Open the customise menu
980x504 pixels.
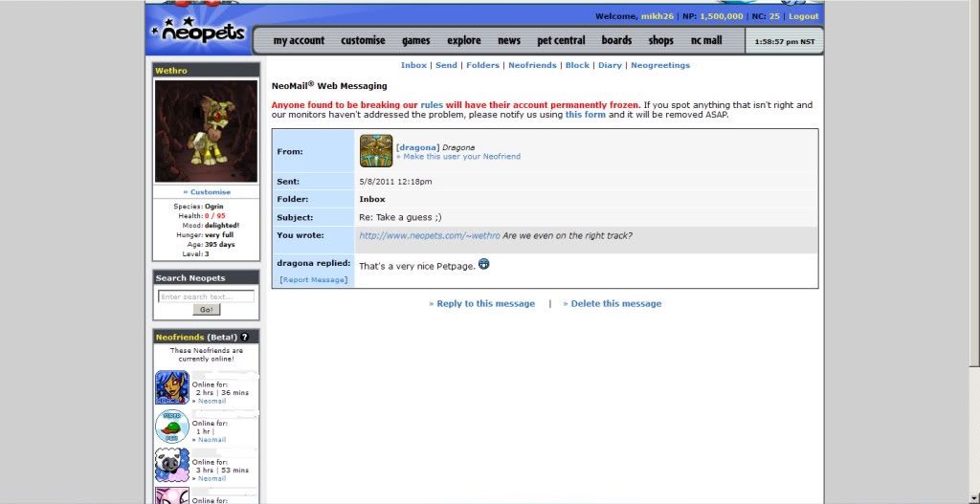[x=363, y=40]
